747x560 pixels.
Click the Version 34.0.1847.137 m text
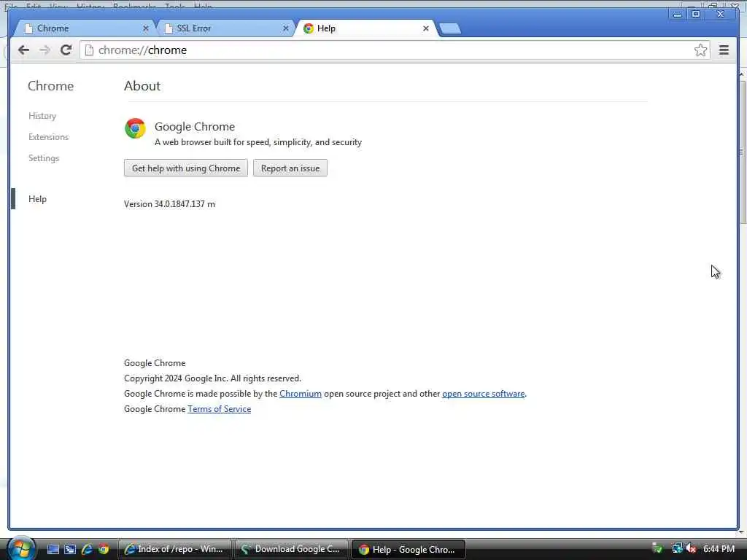point(169,204)
